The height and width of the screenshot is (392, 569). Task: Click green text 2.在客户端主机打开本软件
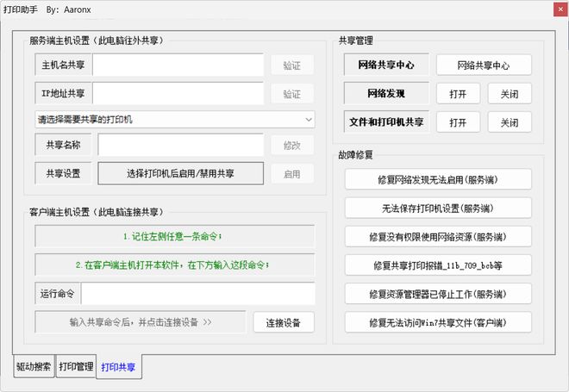click(x=172, y=265)
